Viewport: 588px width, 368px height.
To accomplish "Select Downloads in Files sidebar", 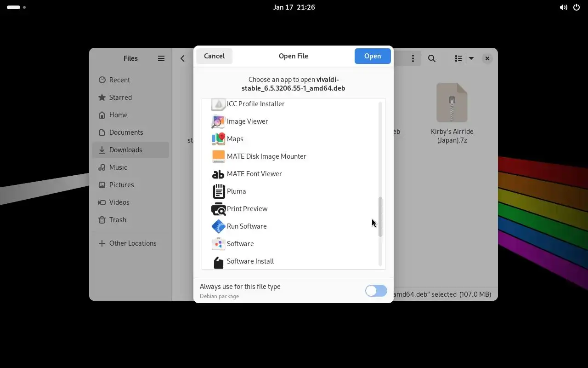I will click(x=130, y=150).
